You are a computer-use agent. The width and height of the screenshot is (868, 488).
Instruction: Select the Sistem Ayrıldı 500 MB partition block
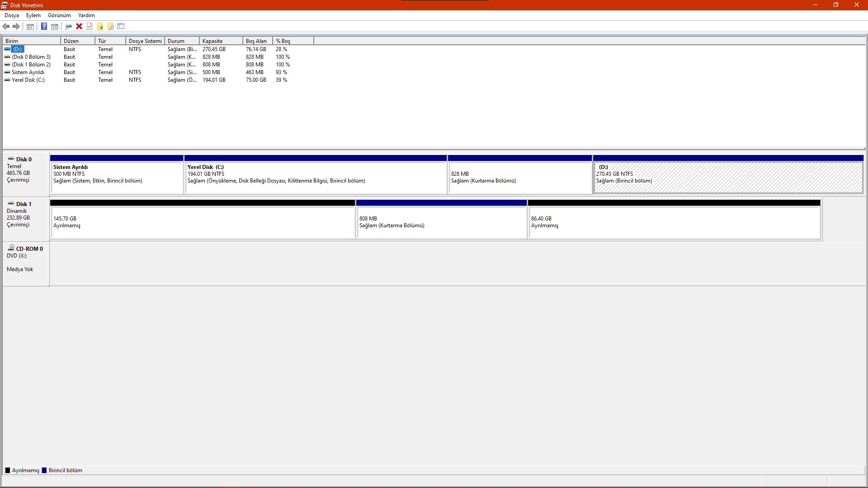[x=117, y=174]
